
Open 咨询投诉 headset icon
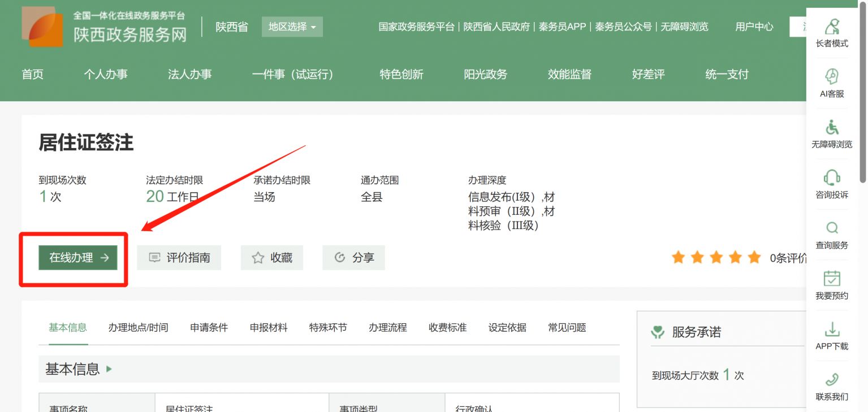(x=832, y=177)
